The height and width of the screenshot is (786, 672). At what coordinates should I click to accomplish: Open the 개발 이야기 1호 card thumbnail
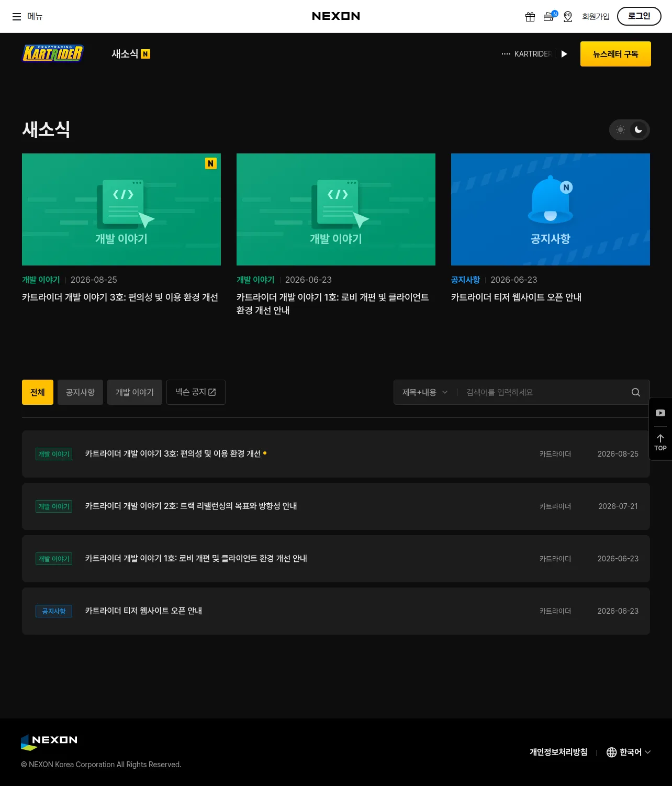(x=336, y=209)
